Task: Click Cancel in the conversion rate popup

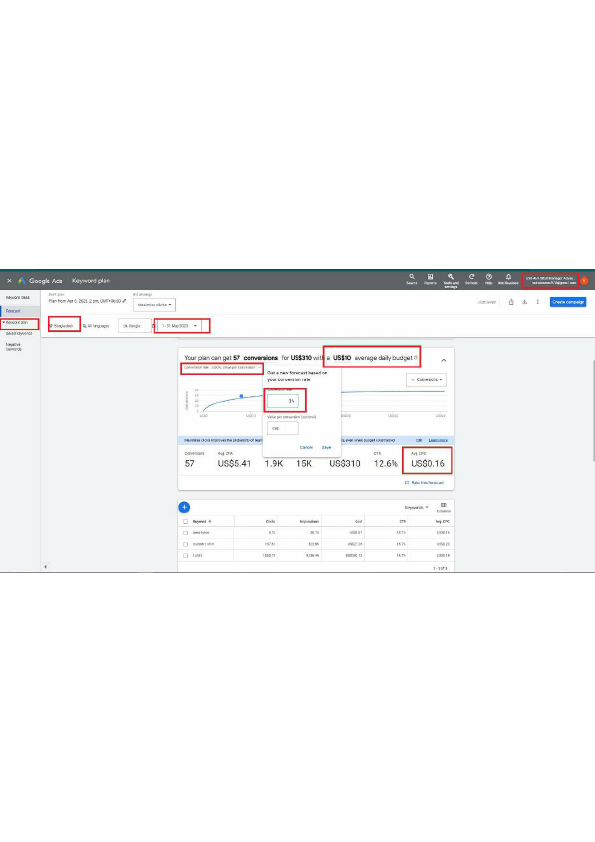Action: coord(306,447)
